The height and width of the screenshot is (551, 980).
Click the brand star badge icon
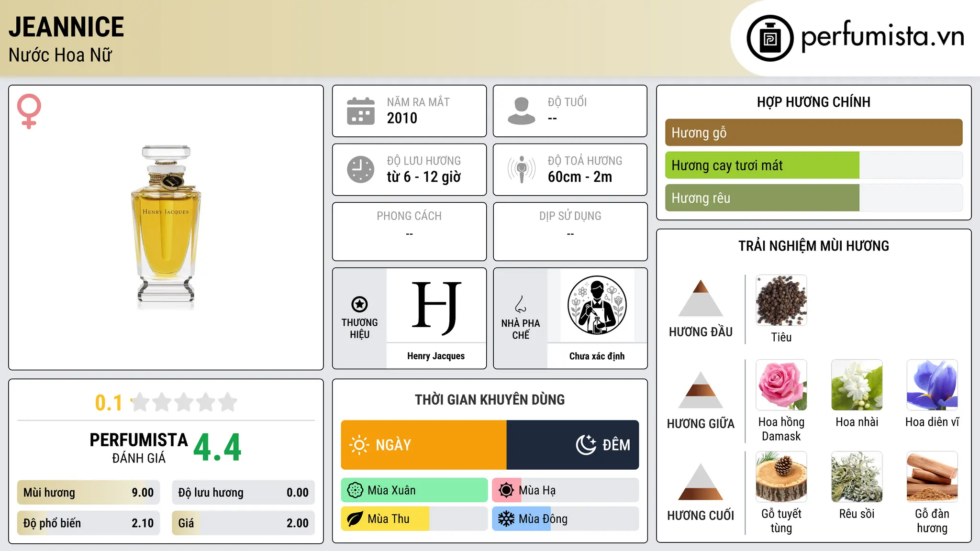pos(359,304)
